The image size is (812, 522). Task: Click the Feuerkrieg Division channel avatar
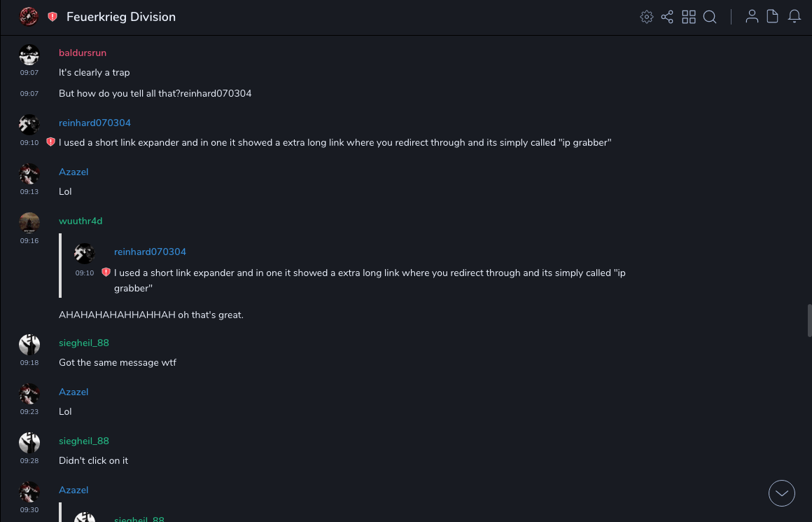pos(29,17)
